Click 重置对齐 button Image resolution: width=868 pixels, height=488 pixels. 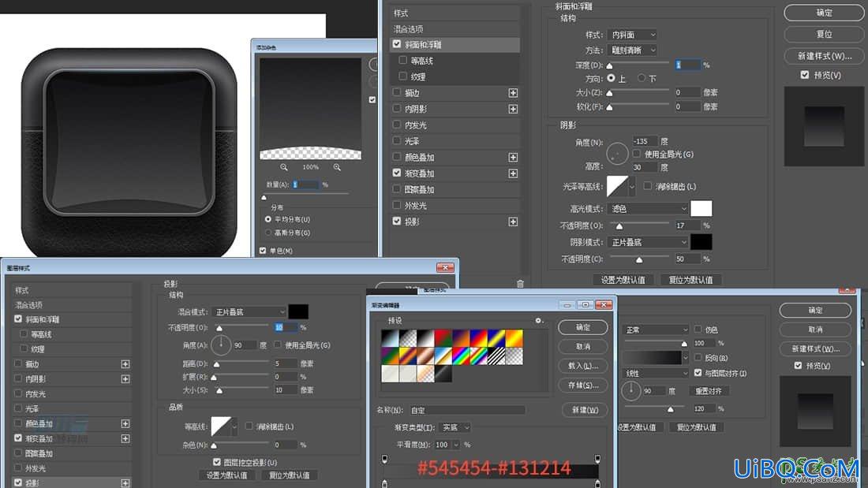pos(709,391)
